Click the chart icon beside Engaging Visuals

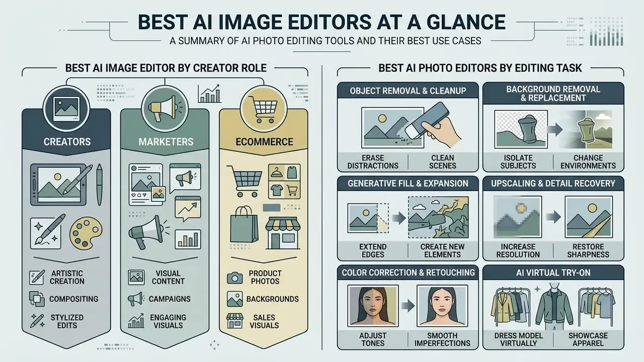click(136, 321)
